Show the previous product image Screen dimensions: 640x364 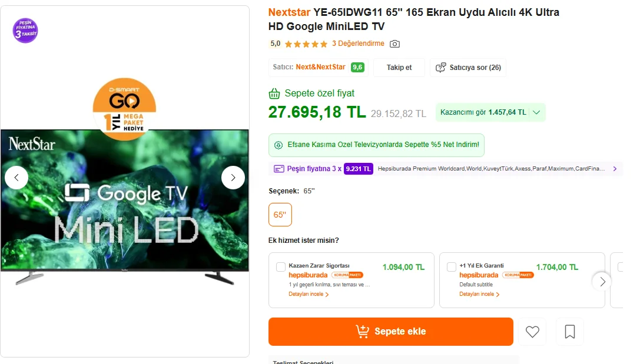(16, 178)
